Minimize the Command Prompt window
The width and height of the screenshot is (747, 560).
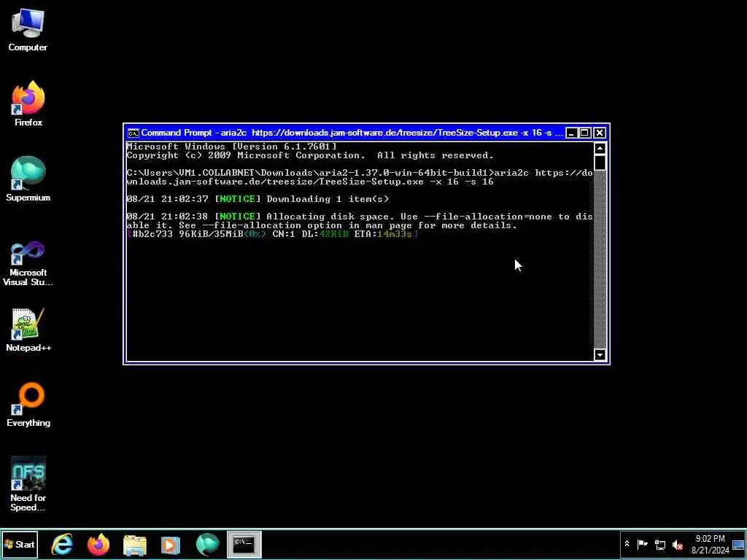tap(572, 133)
